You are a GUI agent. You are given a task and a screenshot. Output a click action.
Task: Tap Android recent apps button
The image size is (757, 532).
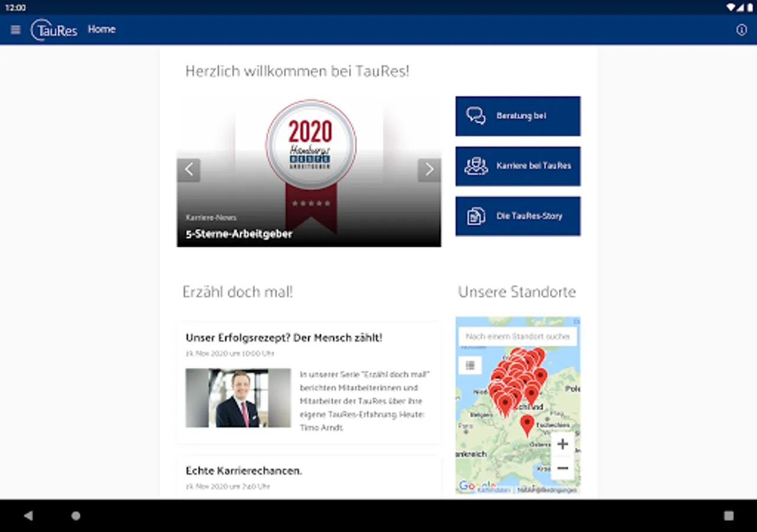click(x=729, y=515)
